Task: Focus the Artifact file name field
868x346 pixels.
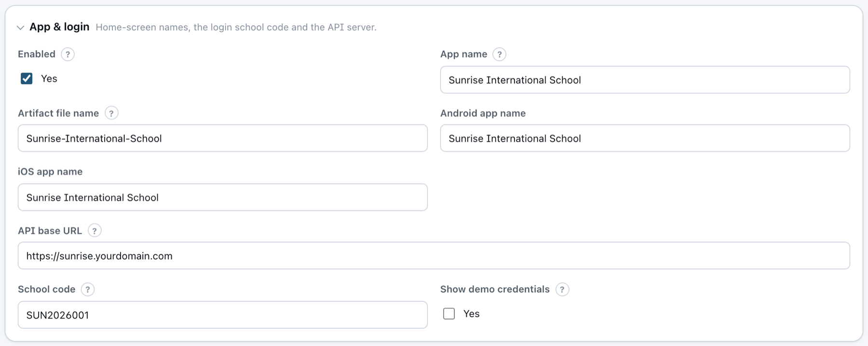Action: click(223, 138)
